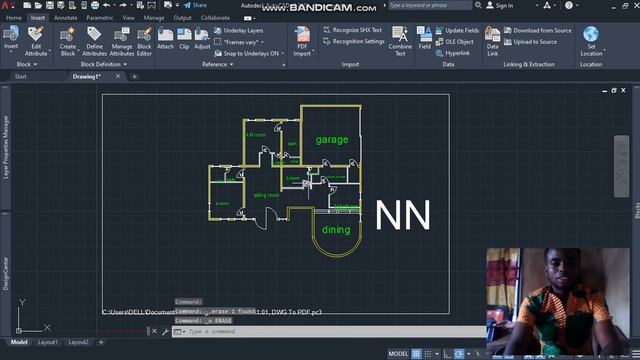Click the Open folder icon in quick access toolbar
Image resolution: width=640 pixels, height=360 pixels.
pos(38,5)
